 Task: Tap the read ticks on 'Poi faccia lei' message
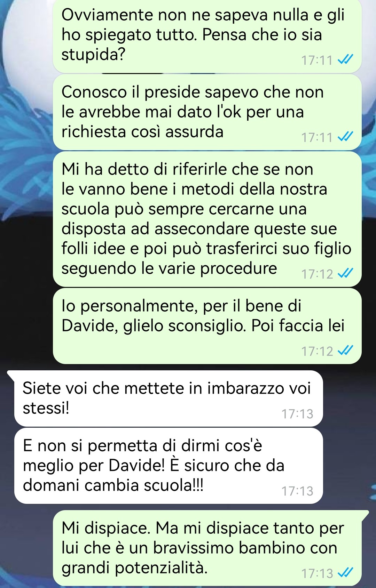pyautogui.click(x=345, y=351)
